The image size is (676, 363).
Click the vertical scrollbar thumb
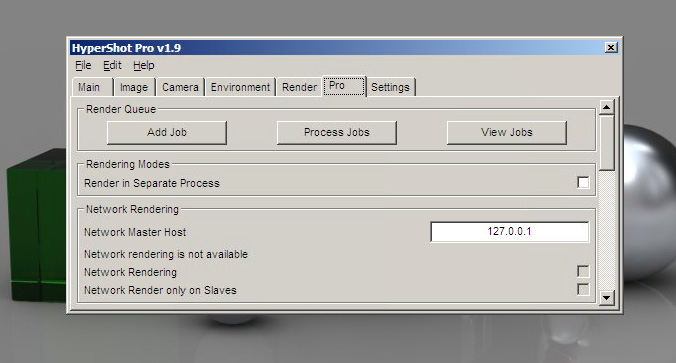tap(607, 143)
